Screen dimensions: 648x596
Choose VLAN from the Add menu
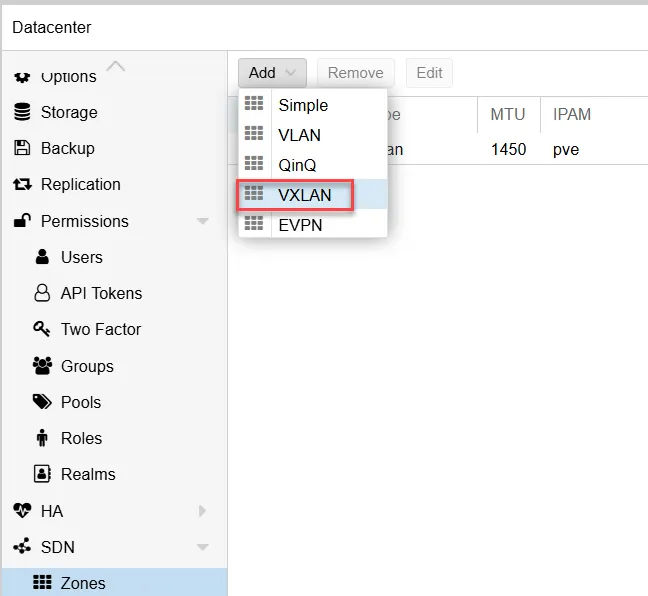313,135
